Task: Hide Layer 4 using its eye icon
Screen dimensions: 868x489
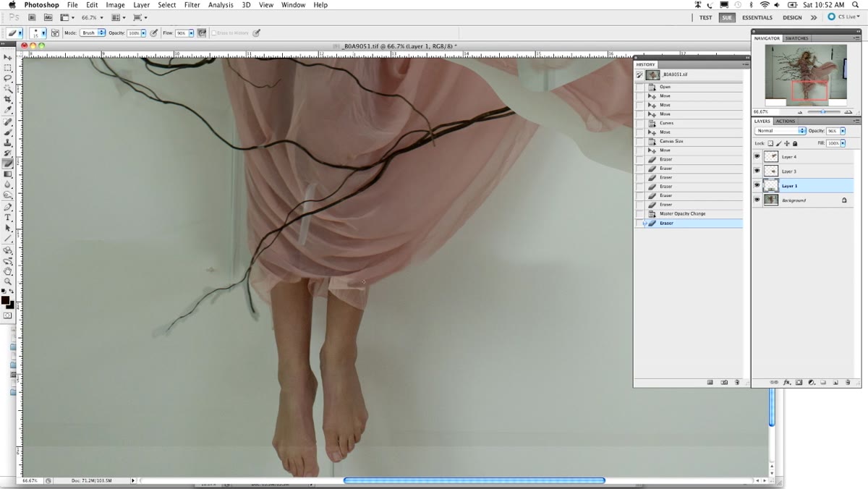Action: coord(757,156)
